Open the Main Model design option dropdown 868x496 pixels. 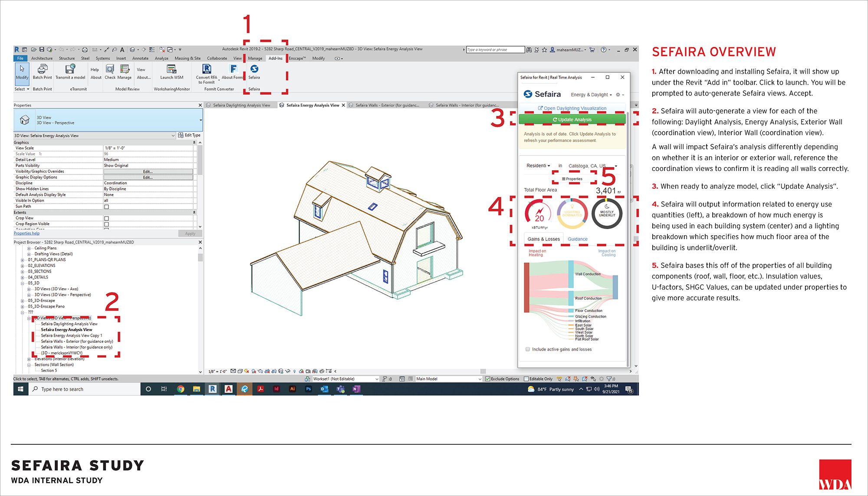pyautogui.click(x=449, y=379)
